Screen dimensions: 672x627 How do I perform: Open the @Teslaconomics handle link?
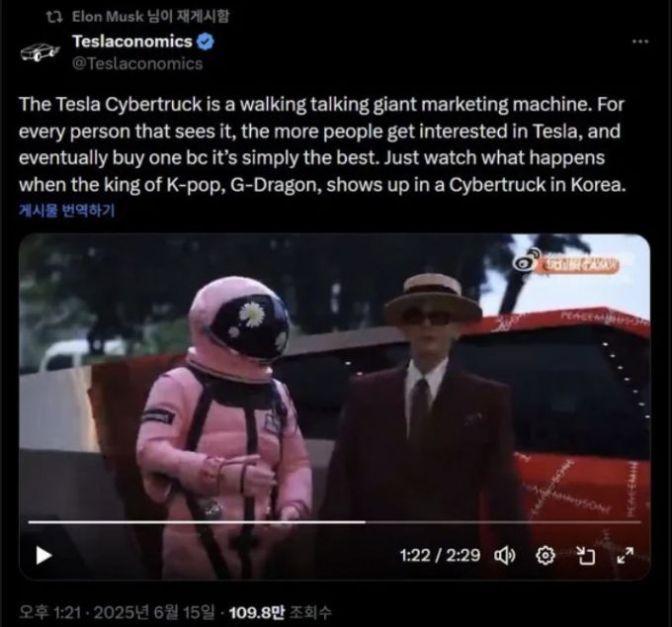[137, 63]
